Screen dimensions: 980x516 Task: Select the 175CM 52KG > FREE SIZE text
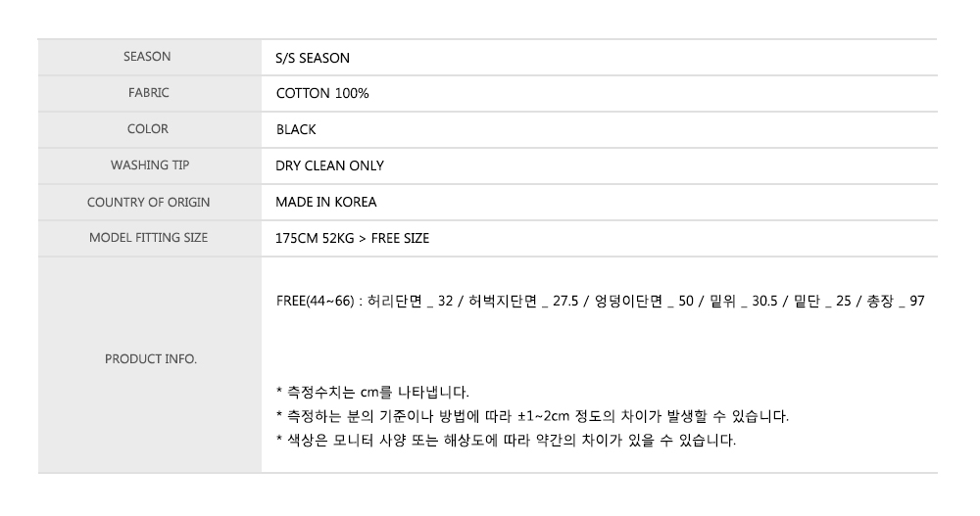(353, 238)
